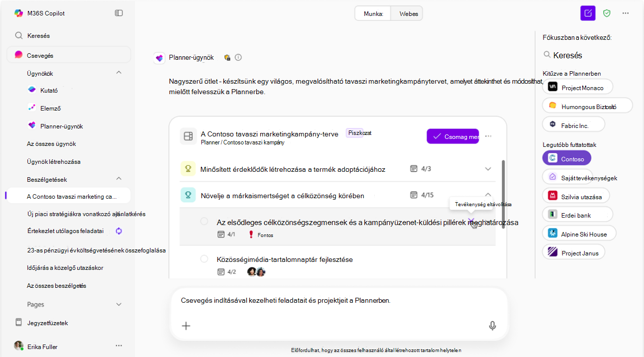Screen dimensions: 644x357
Task: Collapse the sidebar panel toggle icon
Action: 119,13
